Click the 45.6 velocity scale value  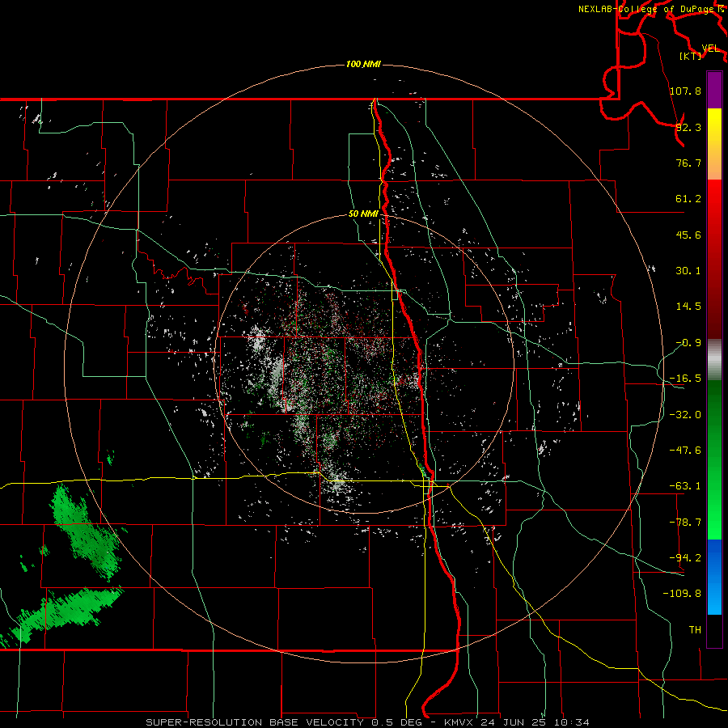tap(688, 235)
